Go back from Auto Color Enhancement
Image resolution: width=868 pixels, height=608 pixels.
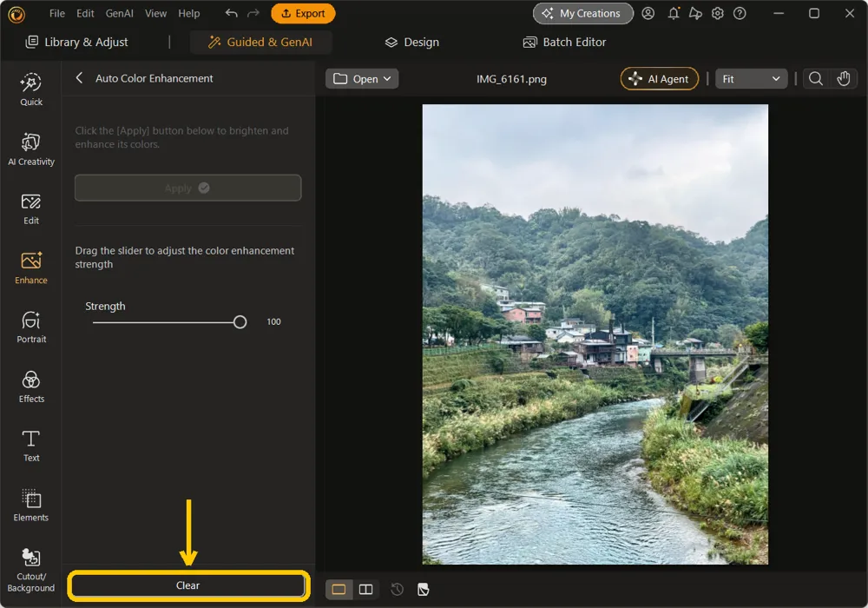tap(80, 78)
